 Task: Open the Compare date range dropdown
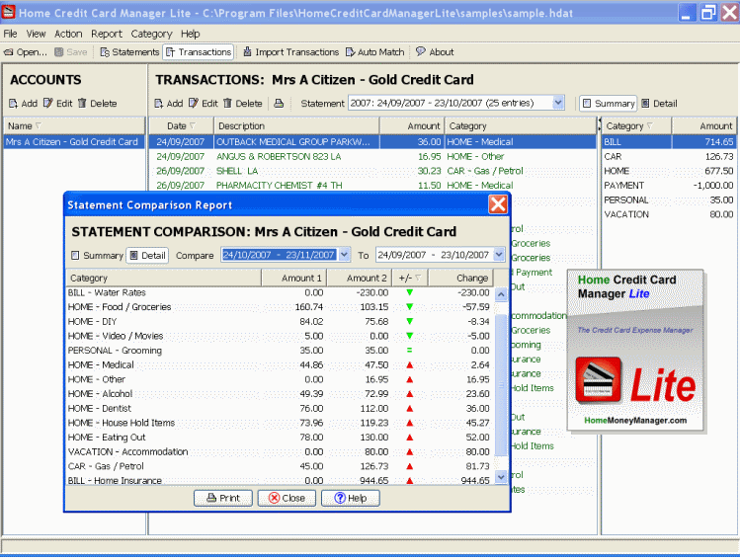[344, 255]
